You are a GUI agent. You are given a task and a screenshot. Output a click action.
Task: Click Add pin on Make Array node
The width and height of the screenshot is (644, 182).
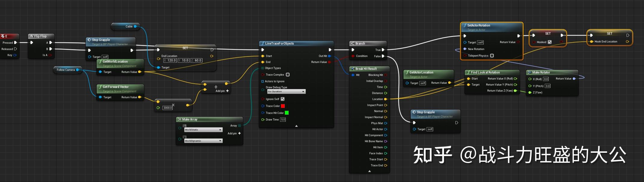pyautogui.click(x=234, y=133)
